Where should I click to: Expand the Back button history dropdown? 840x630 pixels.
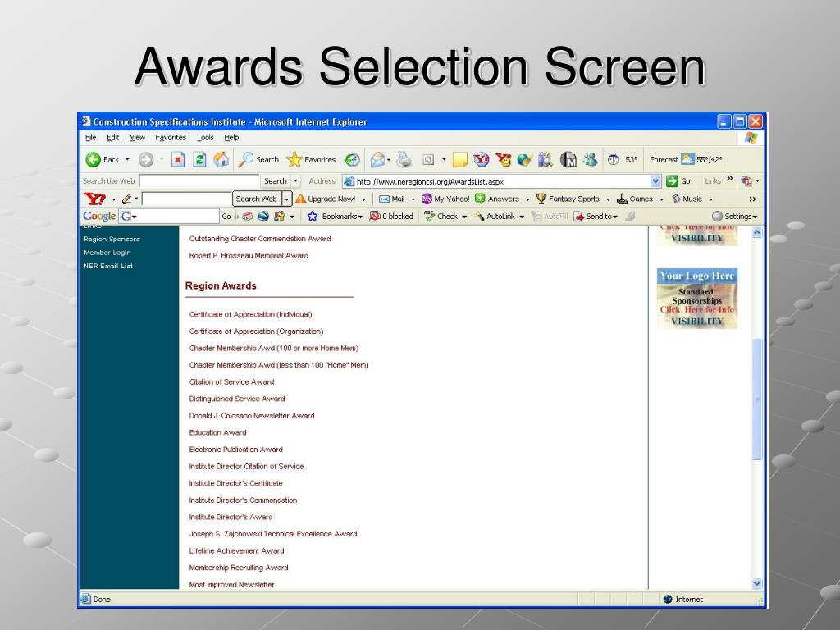127,159
